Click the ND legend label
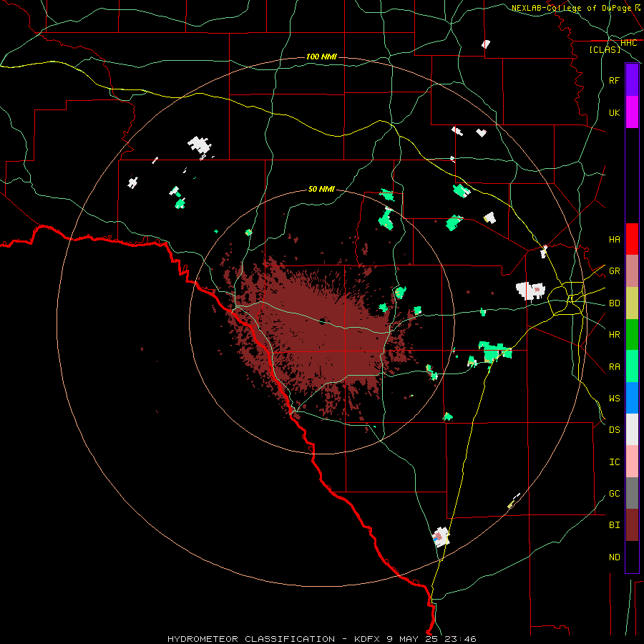The width and height of the screenshot is (644, 644). click(x=614, y=557)
